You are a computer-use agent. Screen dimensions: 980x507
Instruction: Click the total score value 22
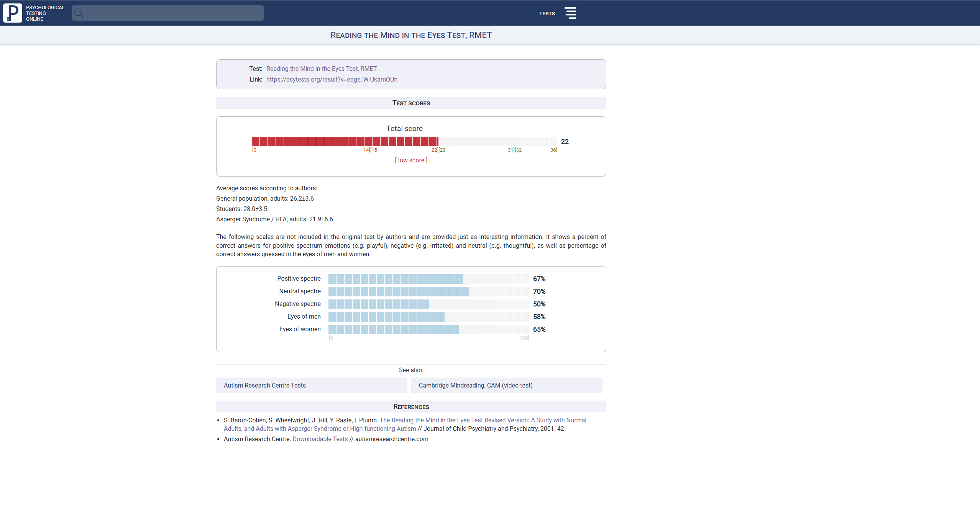click(x=565, y=141)
